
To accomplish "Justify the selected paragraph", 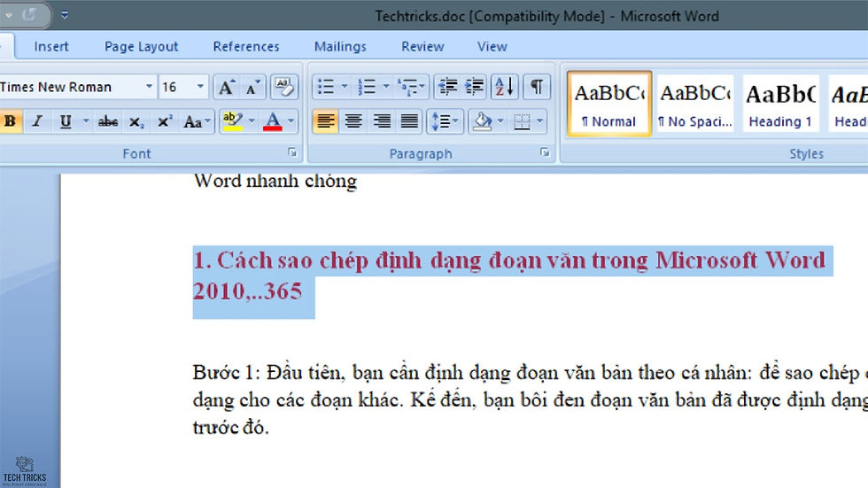I will pyautogui.click(x=409, y=121).
